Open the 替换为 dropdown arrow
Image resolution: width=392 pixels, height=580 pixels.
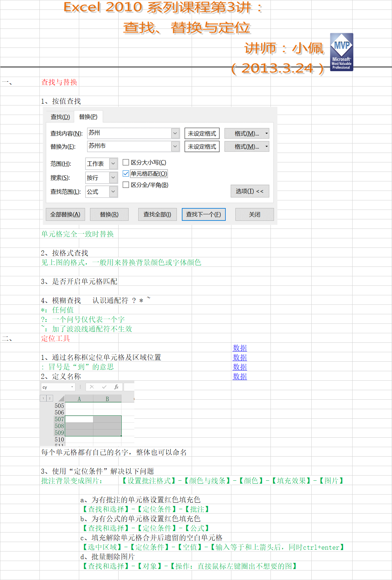(x=175, y=146)
